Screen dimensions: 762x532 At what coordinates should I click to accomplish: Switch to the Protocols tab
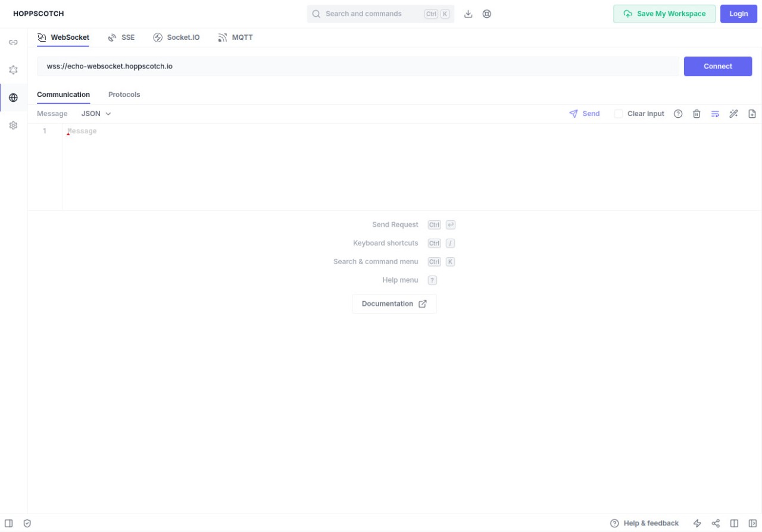point(124,95)
